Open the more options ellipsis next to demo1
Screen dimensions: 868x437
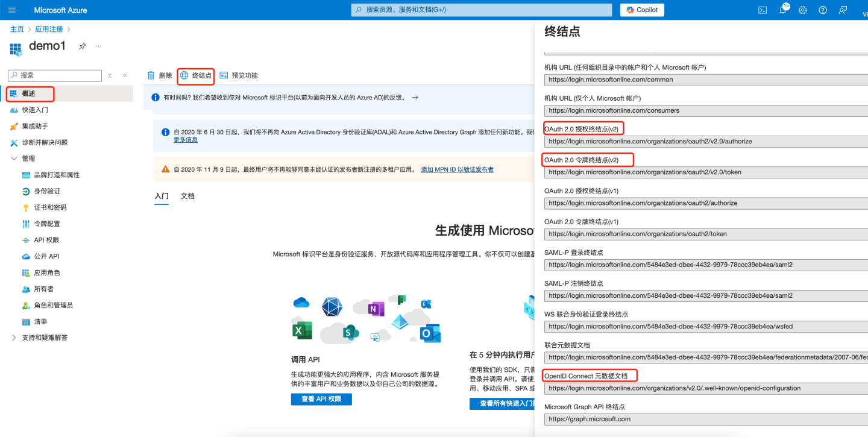coord(99,46)
